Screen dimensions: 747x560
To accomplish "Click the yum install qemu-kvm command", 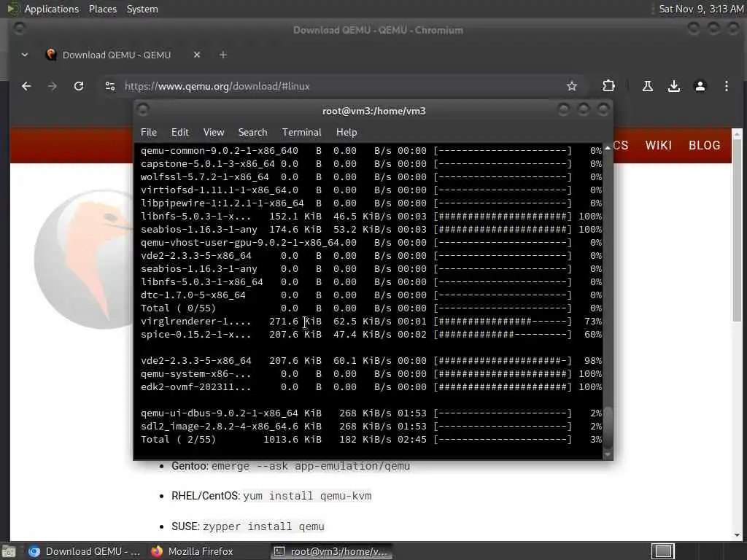I will pos(307,496).
